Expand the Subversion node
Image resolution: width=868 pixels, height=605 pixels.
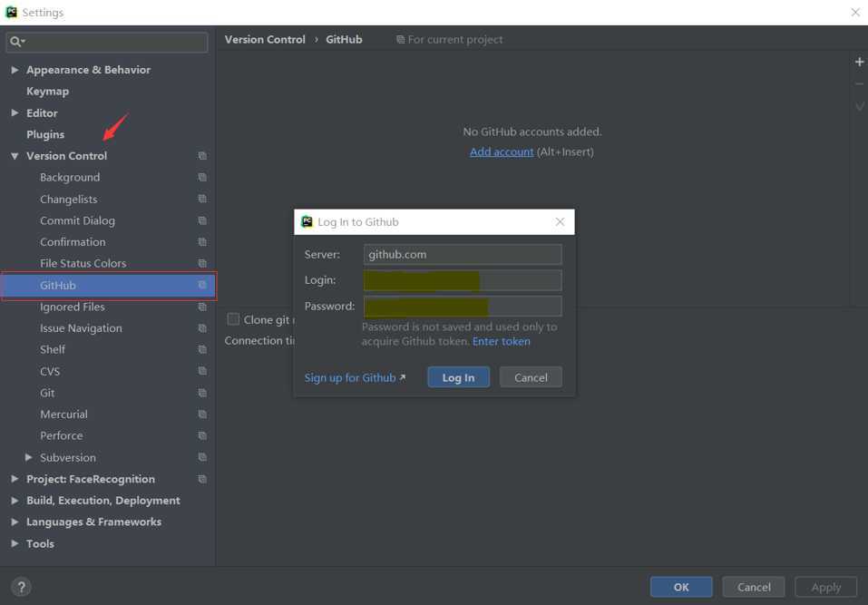click(x=28, y=458)
